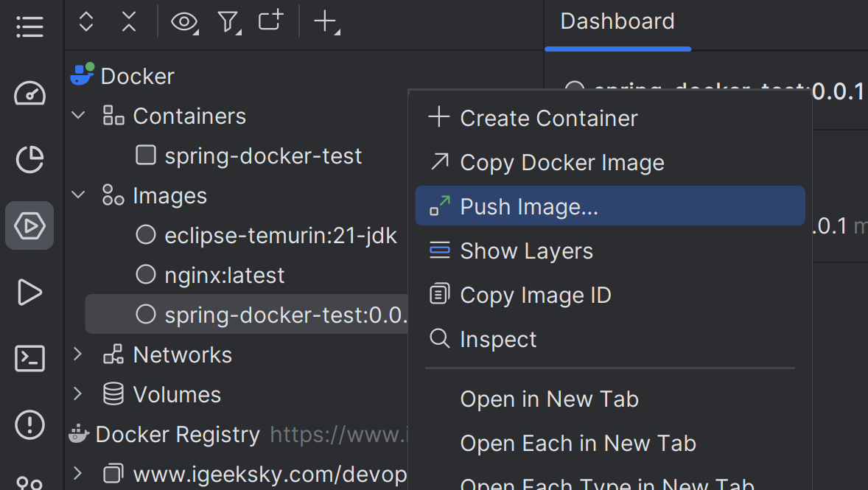868x490 pixels.
Task: Open the Terminal tool window icon
Action: (29, 359)
